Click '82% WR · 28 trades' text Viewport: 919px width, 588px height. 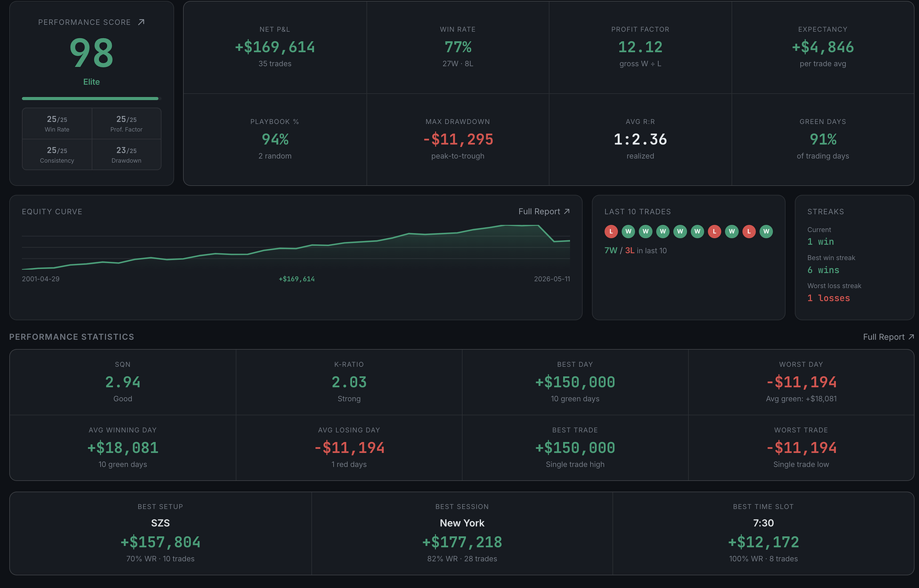tap(462, 558)
